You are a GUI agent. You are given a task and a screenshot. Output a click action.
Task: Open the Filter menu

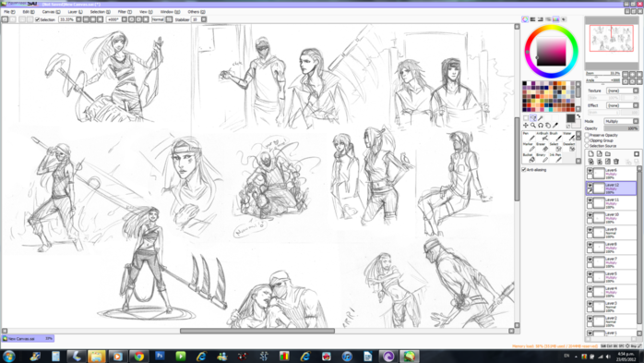pos(125,12)
